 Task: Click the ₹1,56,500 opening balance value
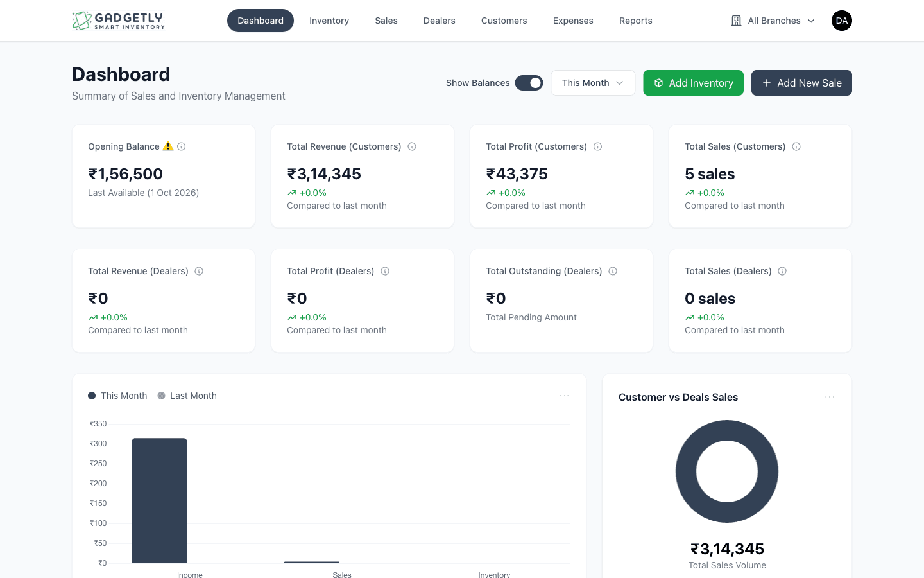[126, 174]
